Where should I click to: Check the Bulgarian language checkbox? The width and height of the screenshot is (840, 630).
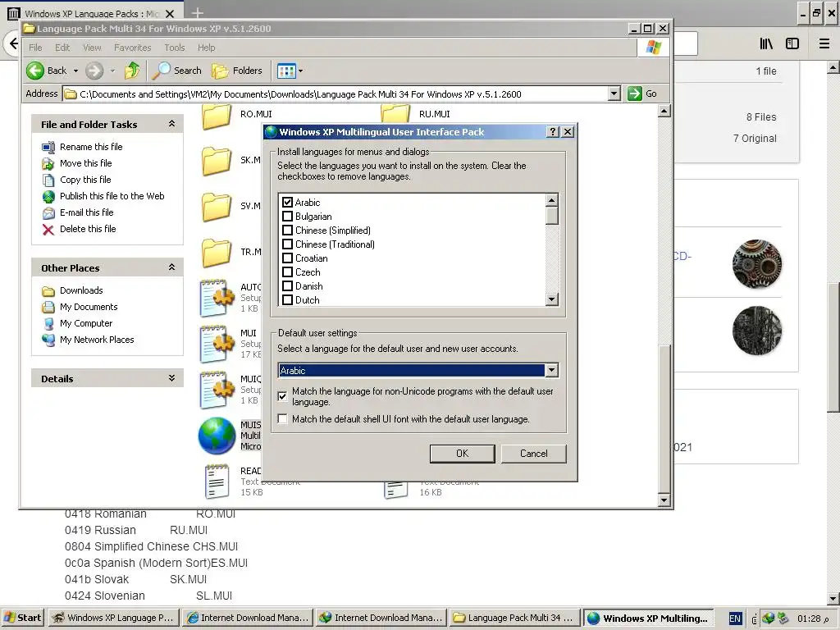(288, 217)
